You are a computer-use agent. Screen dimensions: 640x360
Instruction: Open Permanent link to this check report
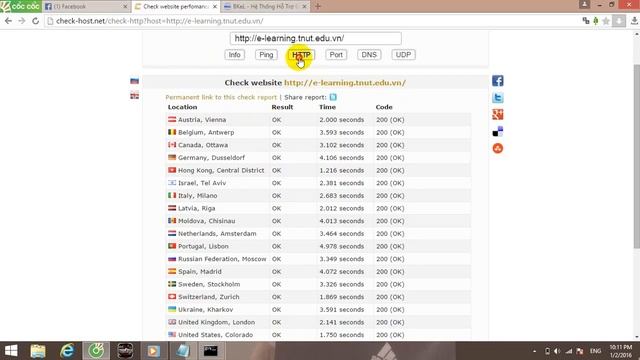click(x=221, y=97)
